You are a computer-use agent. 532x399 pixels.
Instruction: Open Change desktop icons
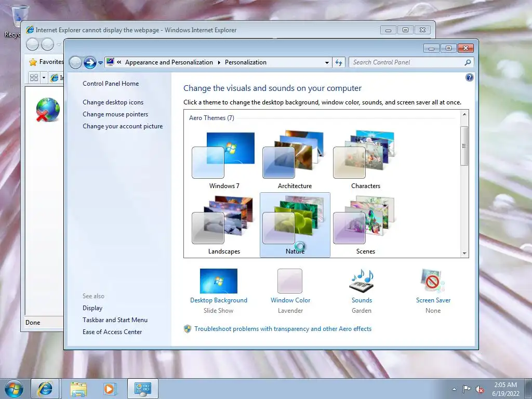click(x=113, y=102)
